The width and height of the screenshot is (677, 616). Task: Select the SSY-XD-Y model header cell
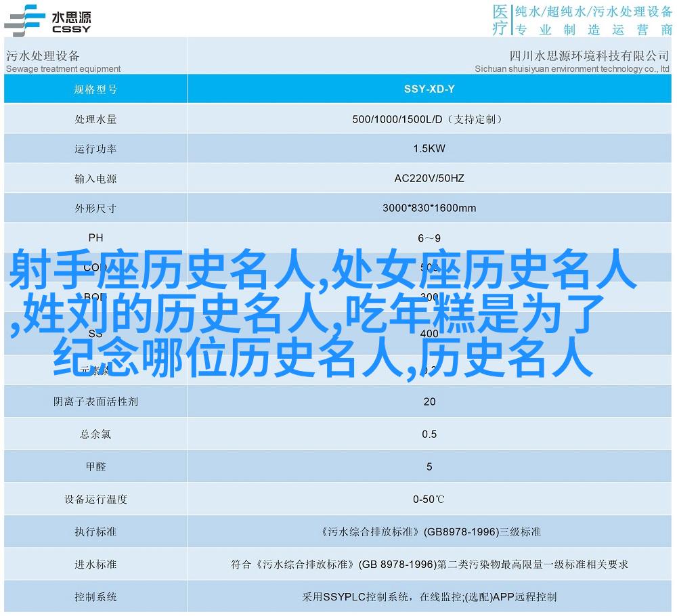point(429,89)
